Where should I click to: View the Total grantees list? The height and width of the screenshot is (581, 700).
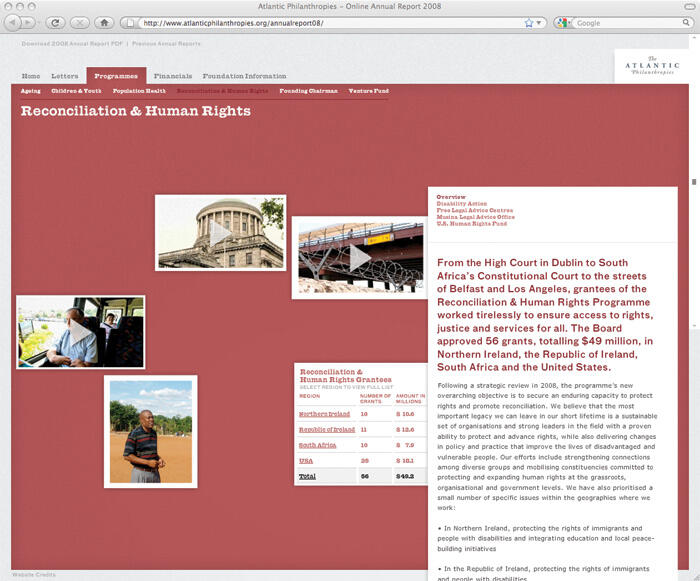(x=307, y=477)
